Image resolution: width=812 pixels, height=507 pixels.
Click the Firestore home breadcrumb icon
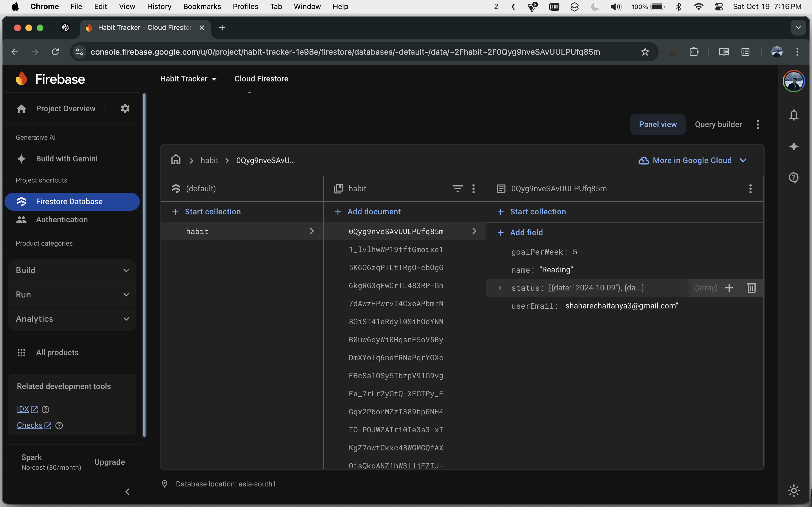coord(176,160)
